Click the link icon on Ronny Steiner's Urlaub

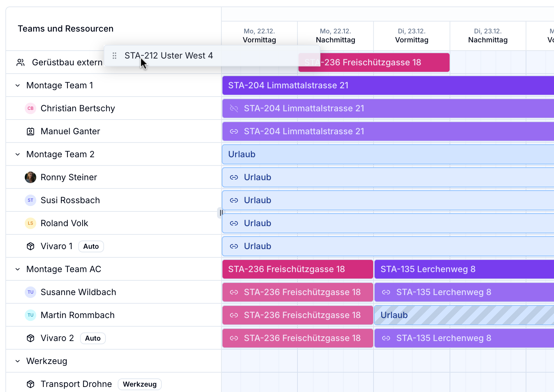234,177
